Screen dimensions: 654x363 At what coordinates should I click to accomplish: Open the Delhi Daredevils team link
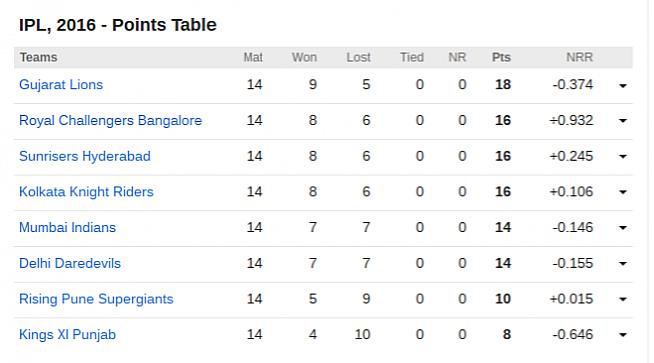click(70, 263)
